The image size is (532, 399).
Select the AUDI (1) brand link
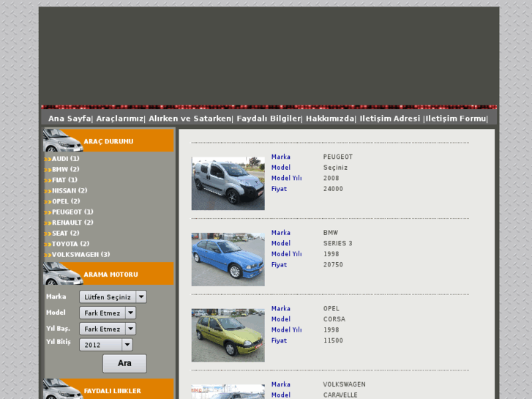(65, 159)
